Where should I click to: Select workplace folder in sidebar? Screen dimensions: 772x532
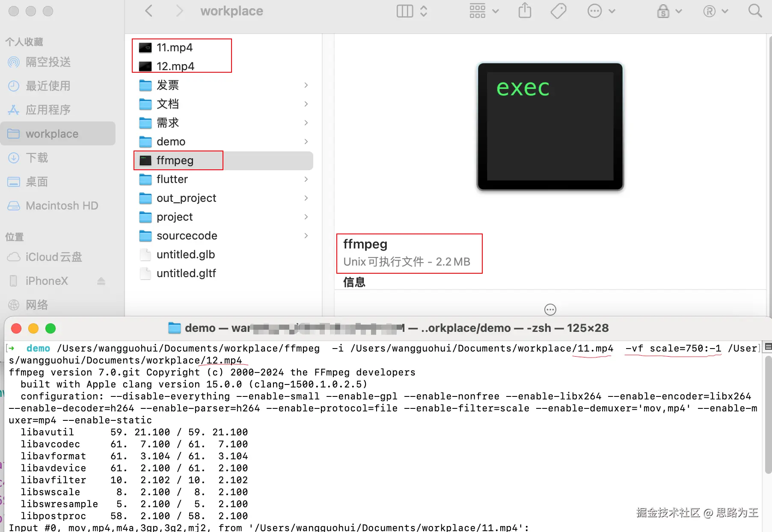[58, 134]
